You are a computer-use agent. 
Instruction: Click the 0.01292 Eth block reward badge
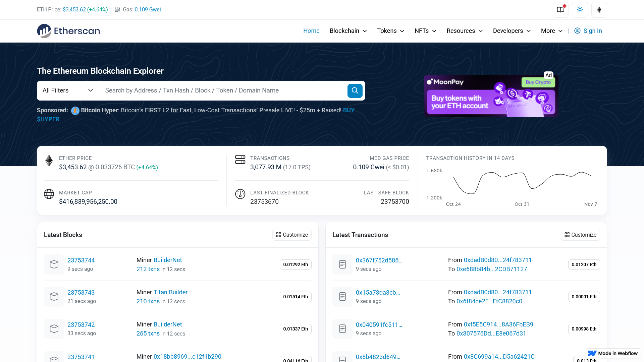[296, 264]
